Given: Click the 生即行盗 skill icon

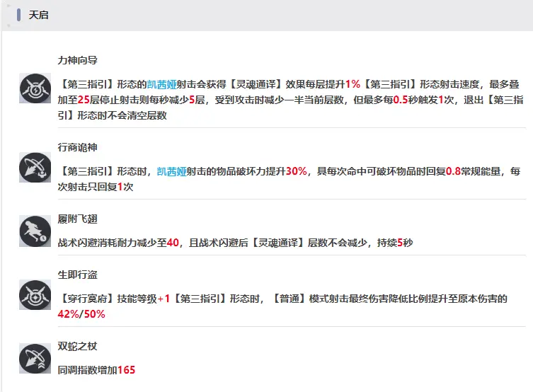Looking at the screenshot, I should coord(33,295).
